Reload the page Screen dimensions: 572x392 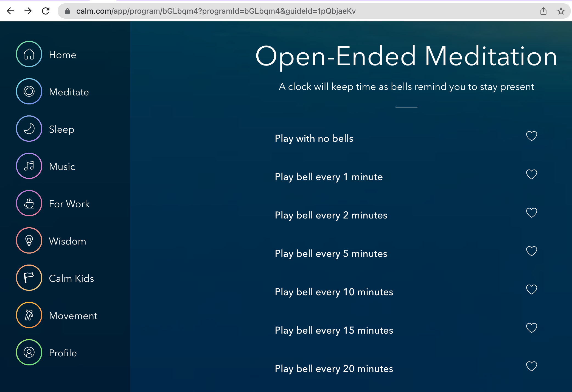[x=46, y=11]
